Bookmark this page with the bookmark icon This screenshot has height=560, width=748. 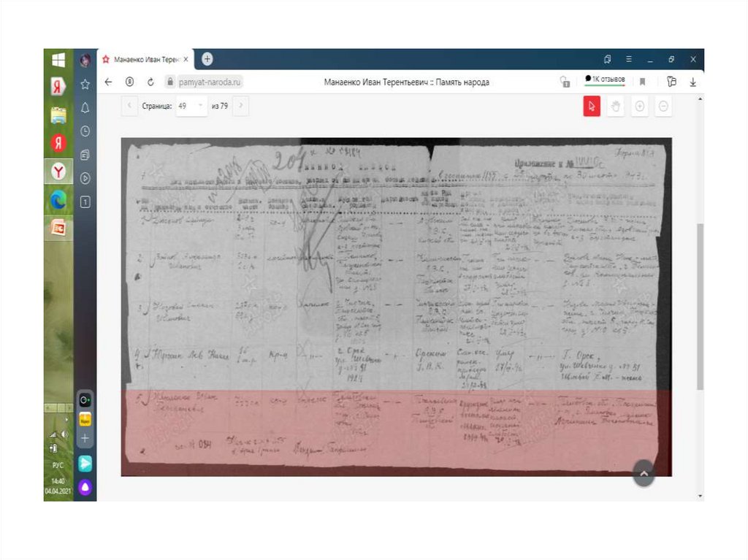coord(643,82)
